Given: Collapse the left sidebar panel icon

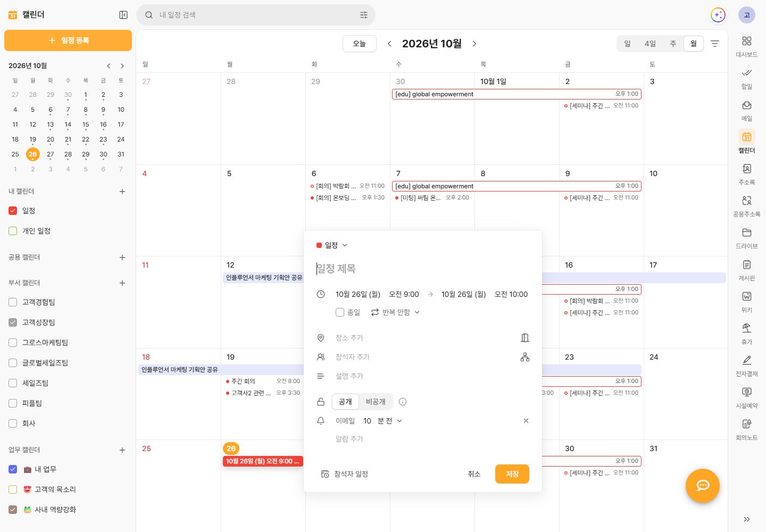Looking at the screenshot, I should point(123,15).
